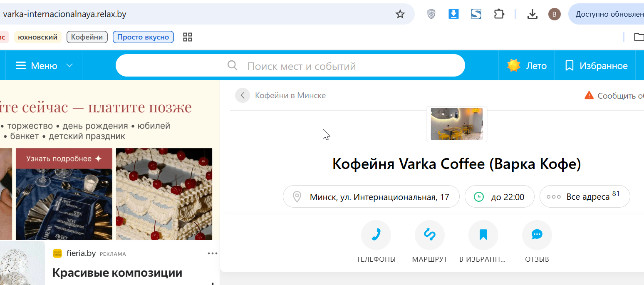Open the tab groups grid icon
644x285 pixels.
coord(188,37)
